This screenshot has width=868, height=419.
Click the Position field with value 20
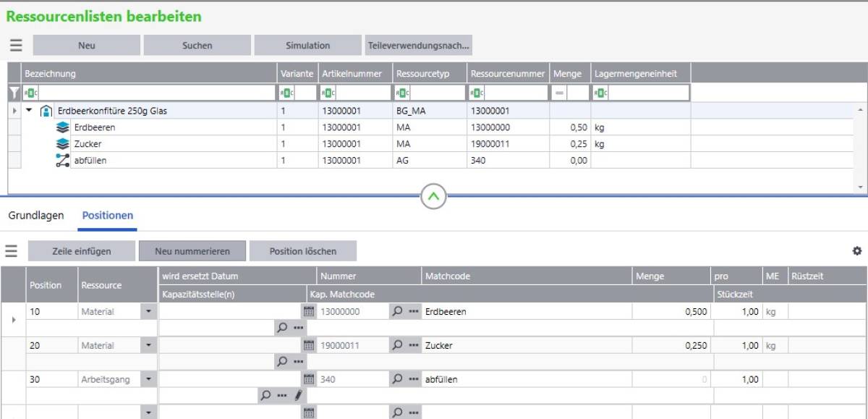click(x=52, y=345)
